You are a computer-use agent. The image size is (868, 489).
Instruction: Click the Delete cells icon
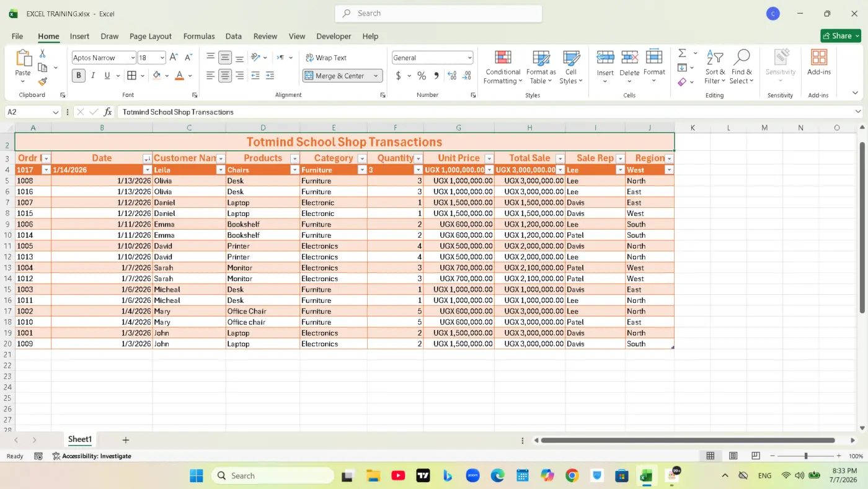629,58
